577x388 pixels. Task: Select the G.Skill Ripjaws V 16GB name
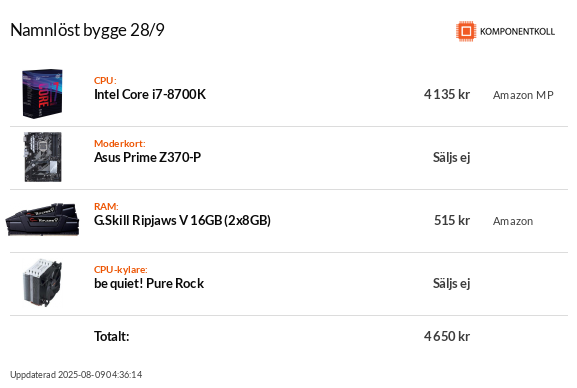182,220
